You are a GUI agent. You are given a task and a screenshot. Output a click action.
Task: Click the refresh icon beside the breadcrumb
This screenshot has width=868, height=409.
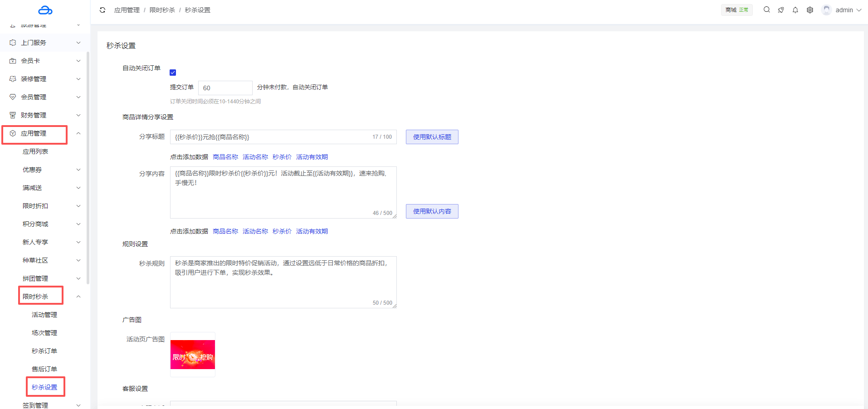[102, 10]
